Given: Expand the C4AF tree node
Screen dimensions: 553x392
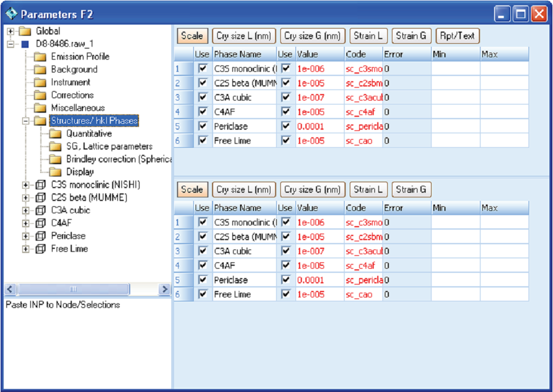Looking at the screenshot, I should pos(25,223).
